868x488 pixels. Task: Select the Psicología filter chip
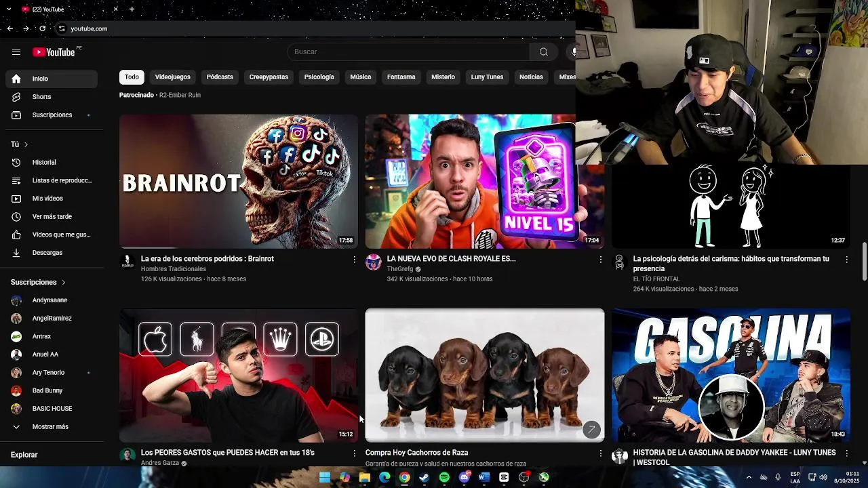point(319,77)
